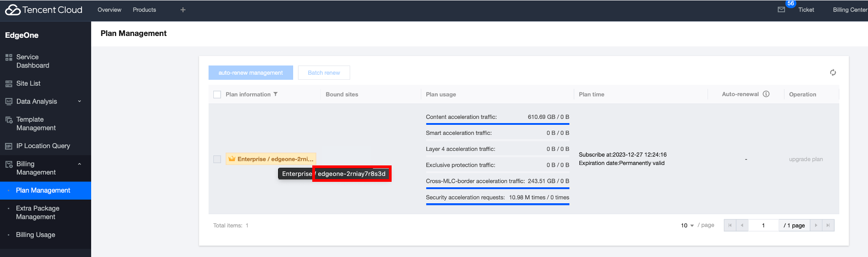Click the Template Management icon
This screenshot has width=868, height=257.
pyautogui.click(x=9, y=120)
